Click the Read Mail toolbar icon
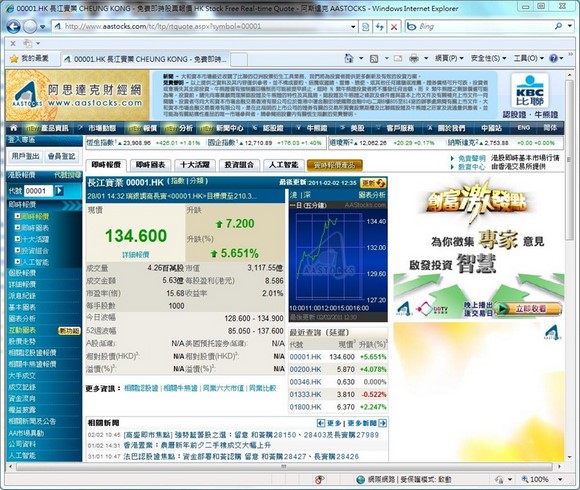This screenshot has height=490, width=580. (398, 58)
